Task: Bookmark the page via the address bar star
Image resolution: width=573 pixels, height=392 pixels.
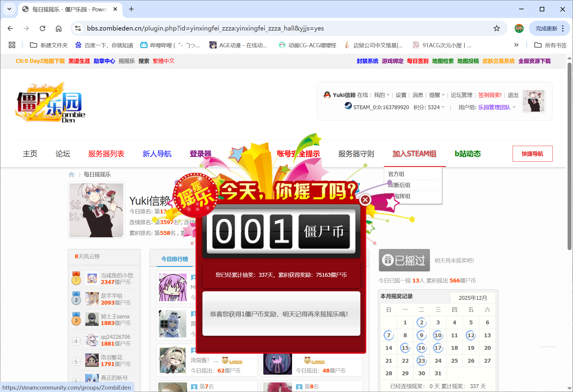Action: point(496,28)
